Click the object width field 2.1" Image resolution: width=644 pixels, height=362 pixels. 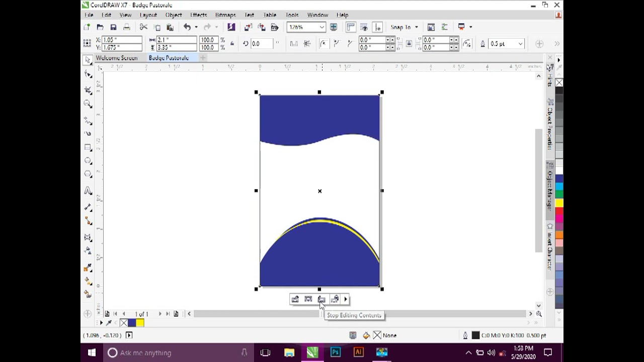(x=177, y=40)
